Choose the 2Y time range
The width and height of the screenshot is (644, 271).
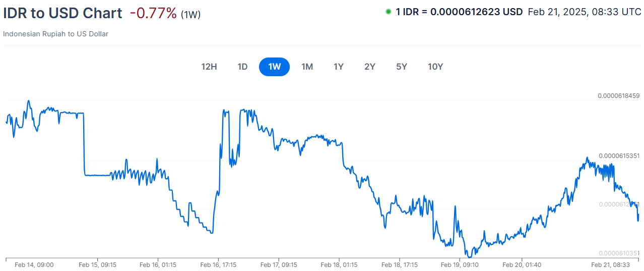(x=370, y=67)
